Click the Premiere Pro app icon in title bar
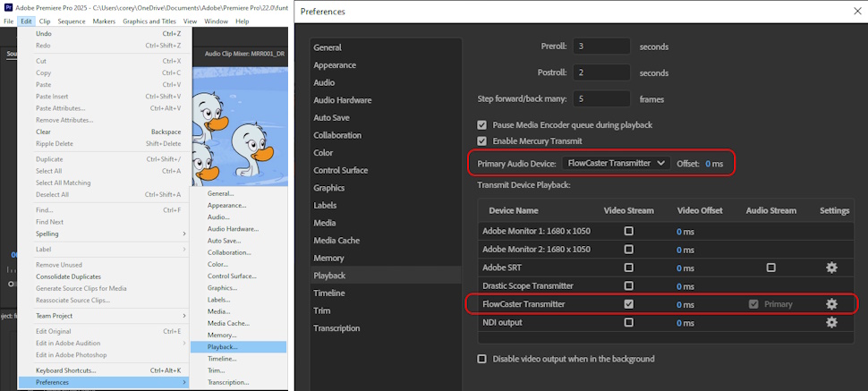Screen dimensions: 868x391 (8, 8)
